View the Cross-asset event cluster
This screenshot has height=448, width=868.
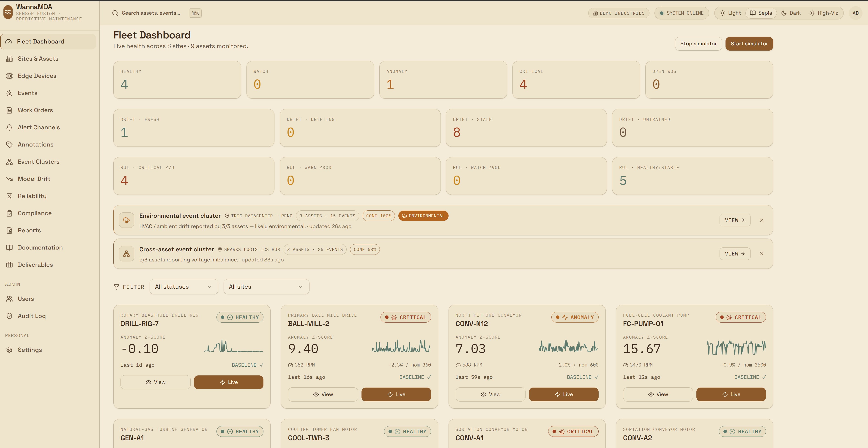pyautogui.click(x=735, y=254)
